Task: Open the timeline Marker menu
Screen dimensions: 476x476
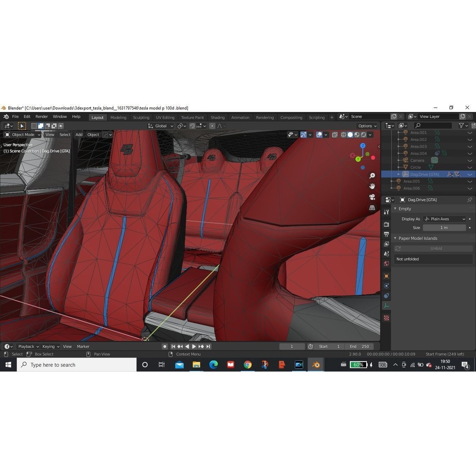Action: [x=83, y=346]
